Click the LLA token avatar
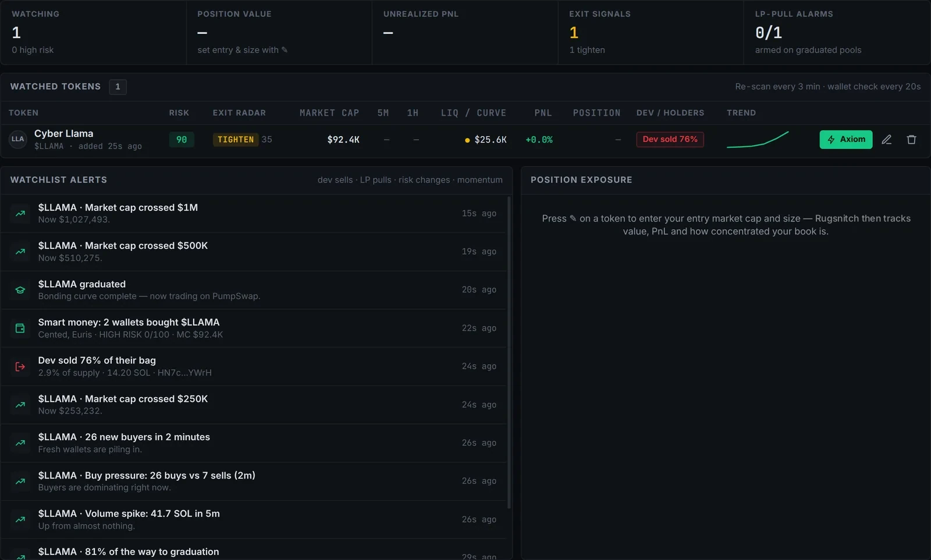 coord(18,140)
